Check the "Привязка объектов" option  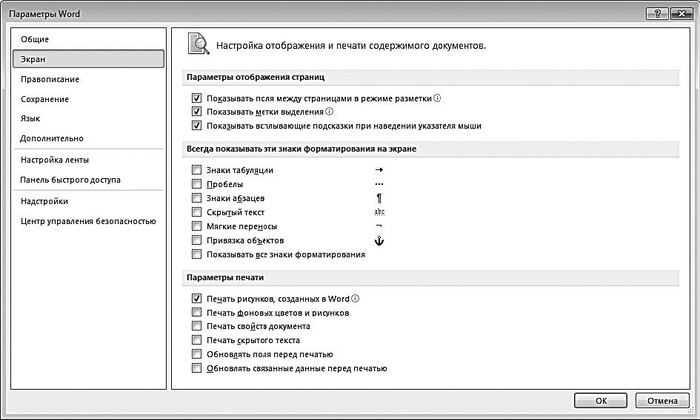coord(196,240)
